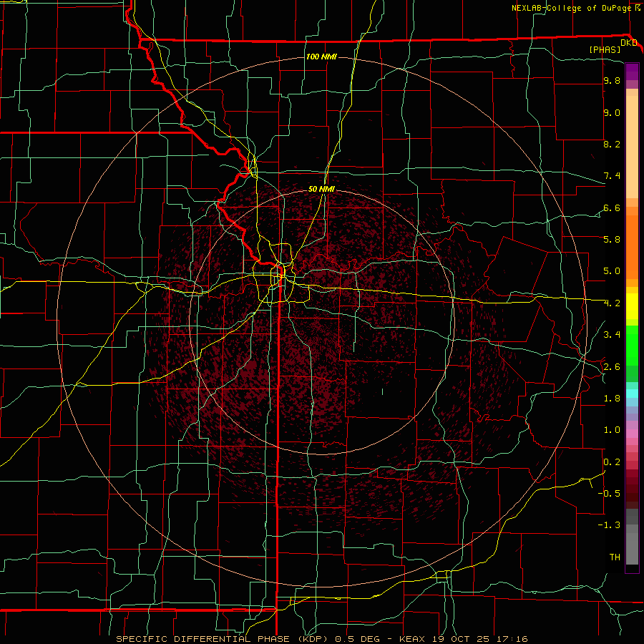Click the bright green band in the color scale

tap(632, 346)
